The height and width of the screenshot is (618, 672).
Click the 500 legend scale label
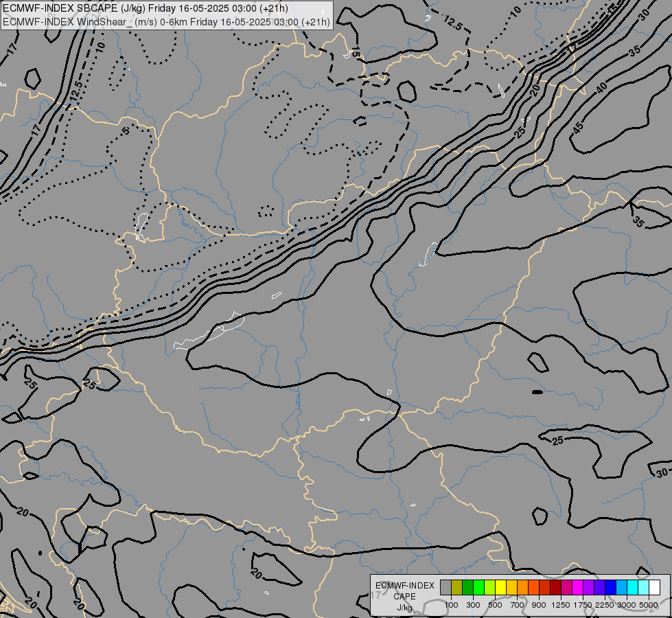[x=495, y=605]
